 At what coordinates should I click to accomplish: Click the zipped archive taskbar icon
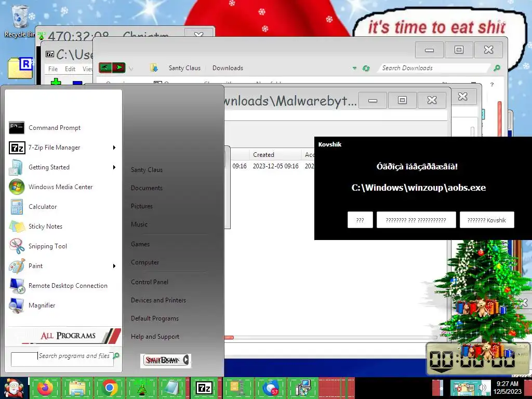coord(235,388)
